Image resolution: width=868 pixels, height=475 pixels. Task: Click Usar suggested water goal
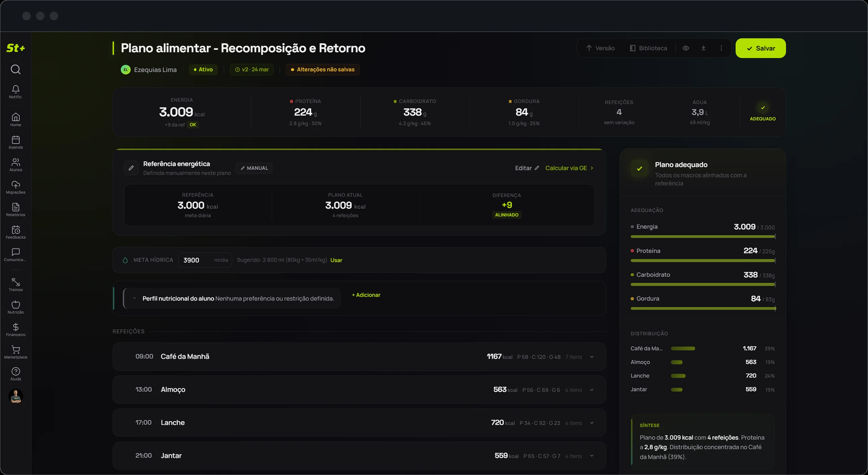coord(336,260)
